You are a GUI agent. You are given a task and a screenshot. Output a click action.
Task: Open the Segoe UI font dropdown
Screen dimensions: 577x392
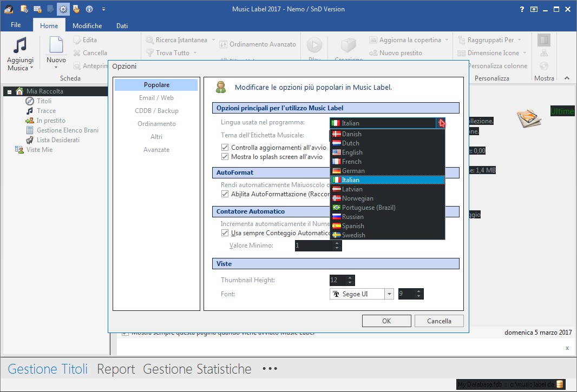click(x=389, y=294)
